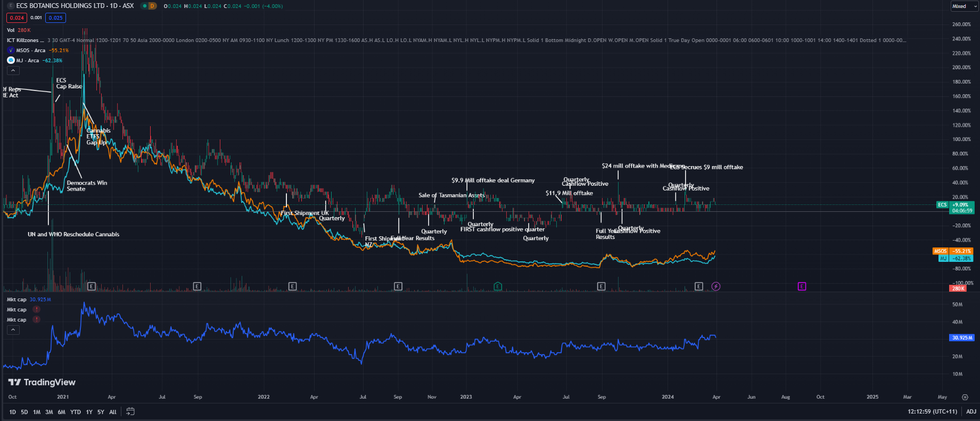Select the 1M time range
Viewport: 980px width, 421px height.
[37, 412]
